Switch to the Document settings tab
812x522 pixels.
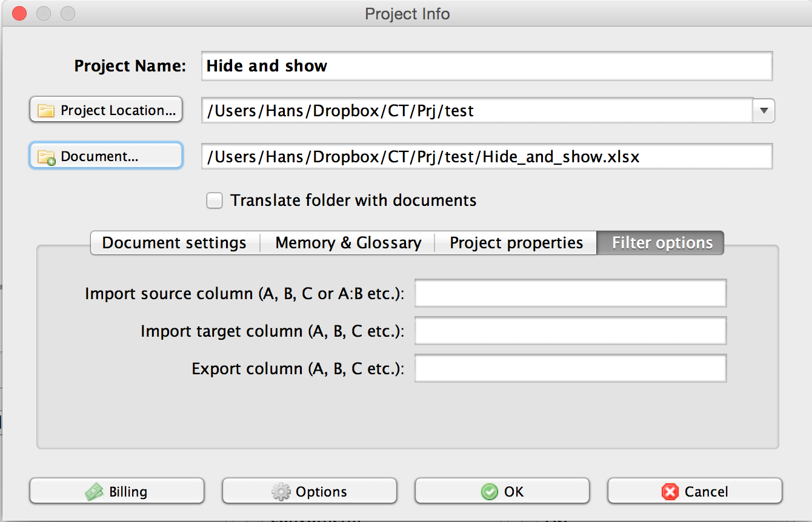[175, 243]
